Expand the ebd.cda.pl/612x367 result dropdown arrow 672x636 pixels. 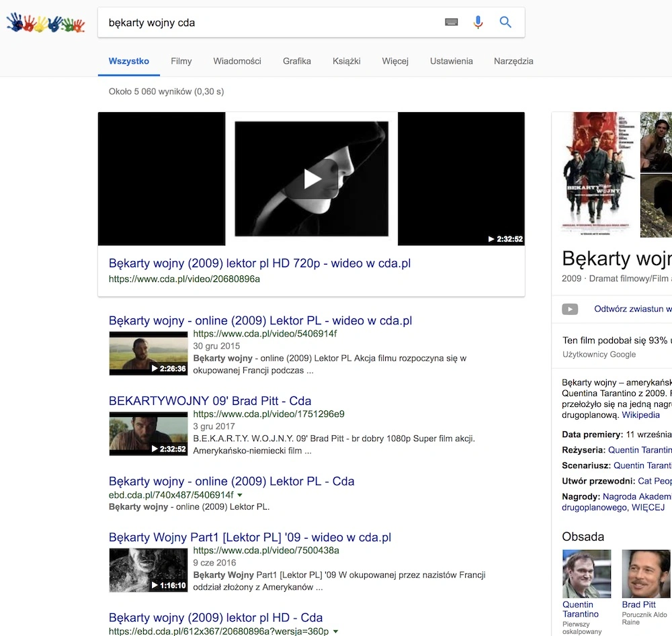(x=335, y=631)
